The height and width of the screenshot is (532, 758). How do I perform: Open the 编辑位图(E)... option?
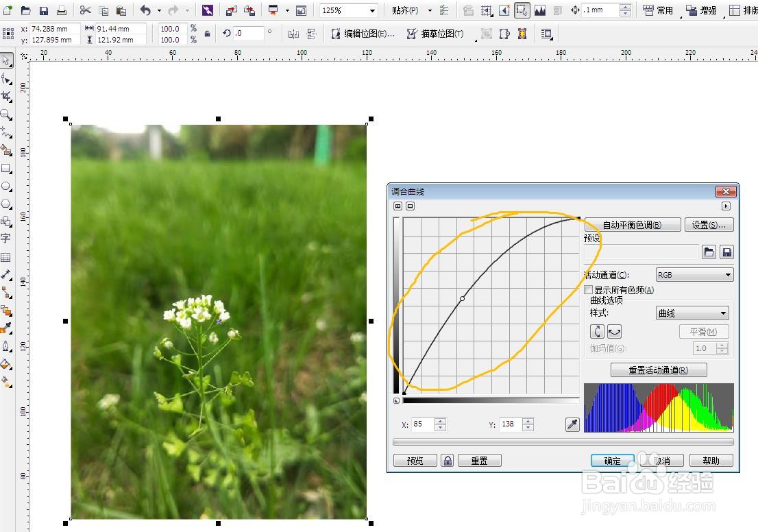[363, 34]
